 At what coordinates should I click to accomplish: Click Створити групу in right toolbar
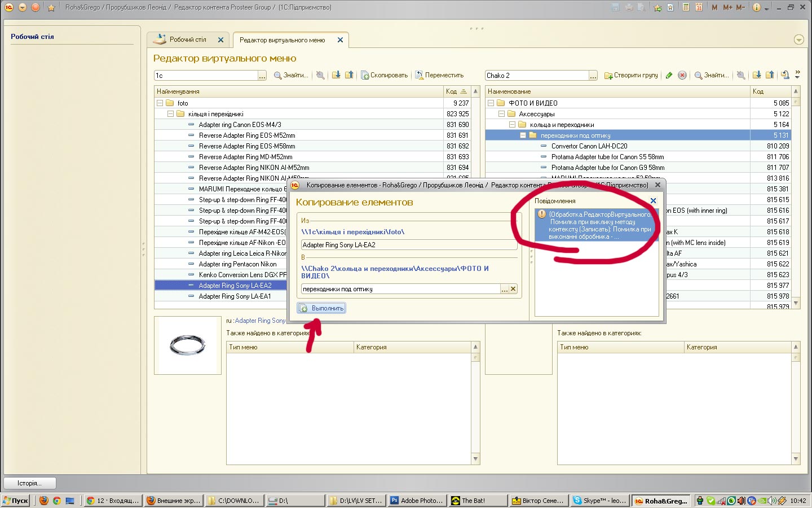[x=631, y=75]
